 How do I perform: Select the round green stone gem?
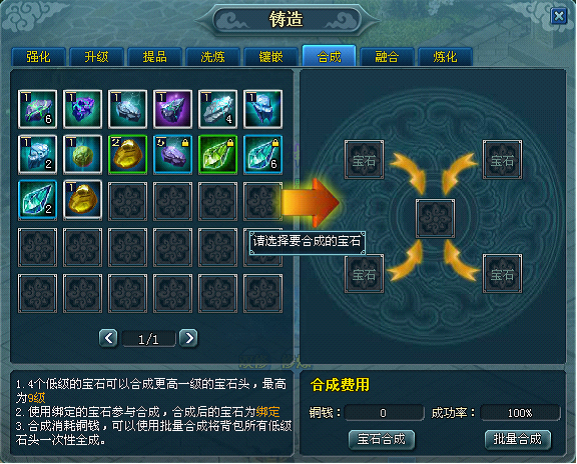82,155
